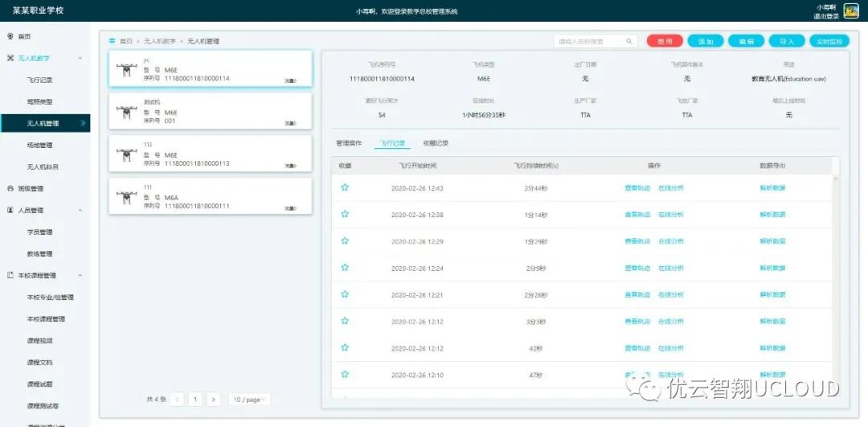
Task: Click the next page arrow in pagination
Action: [x=213, y=399]
